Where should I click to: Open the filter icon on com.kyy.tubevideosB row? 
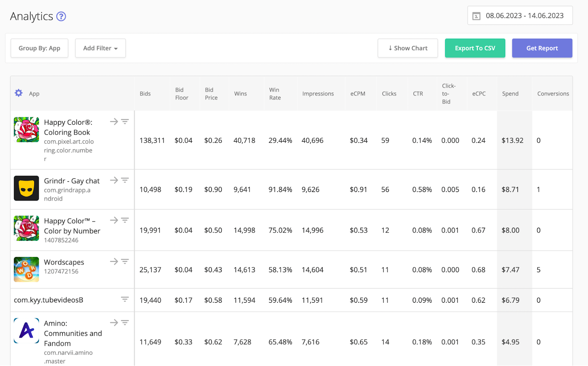[125, 300]
